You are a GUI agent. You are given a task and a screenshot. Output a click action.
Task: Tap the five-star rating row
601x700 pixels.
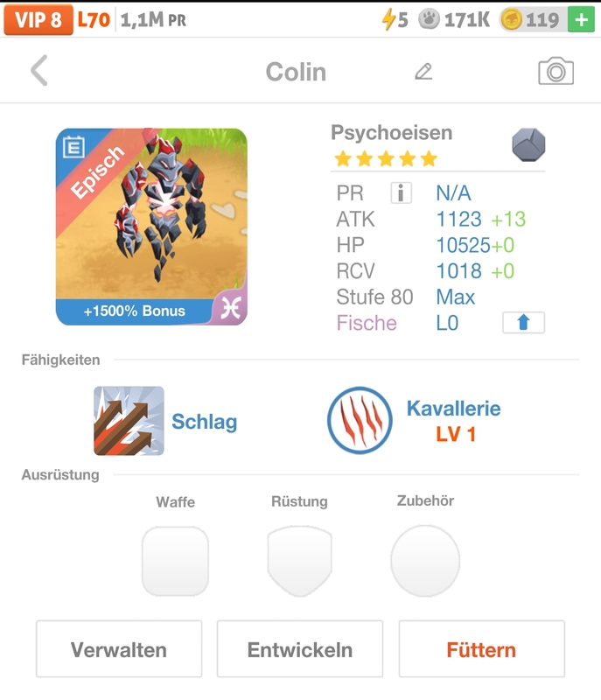click(385, 159)
